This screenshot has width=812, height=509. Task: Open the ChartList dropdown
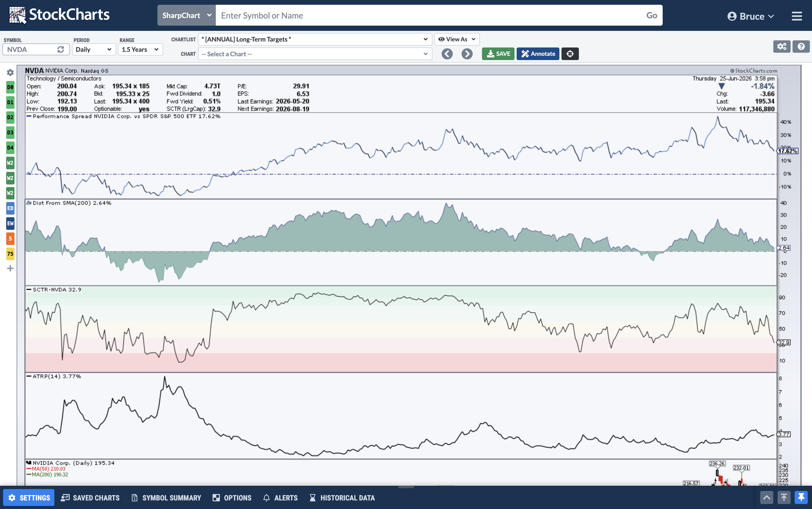315,39
